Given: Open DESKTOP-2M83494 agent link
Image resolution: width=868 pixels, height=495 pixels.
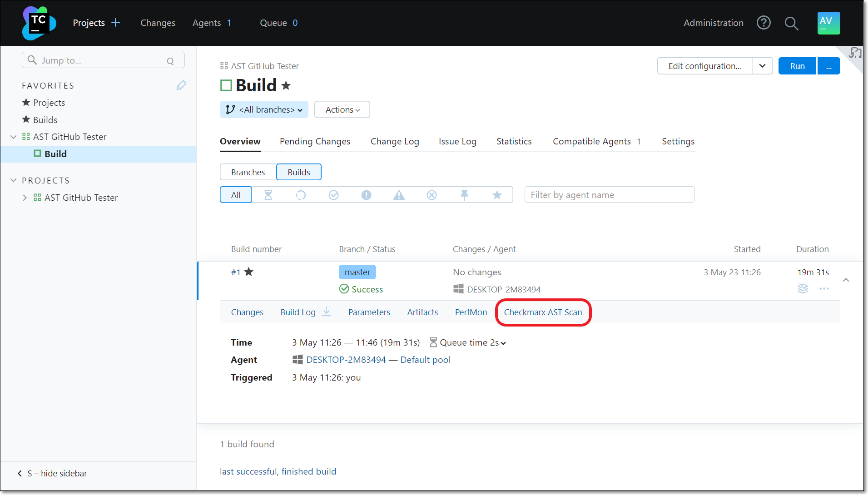Looking at the screenshot, I should point(346,360).
